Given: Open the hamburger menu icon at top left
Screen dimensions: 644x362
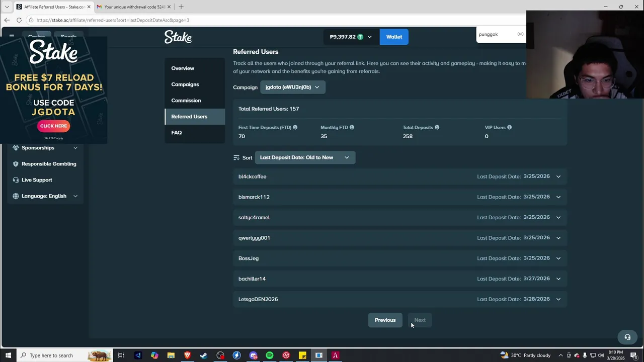Looking at the screenshot, I should tap(12, 36).
